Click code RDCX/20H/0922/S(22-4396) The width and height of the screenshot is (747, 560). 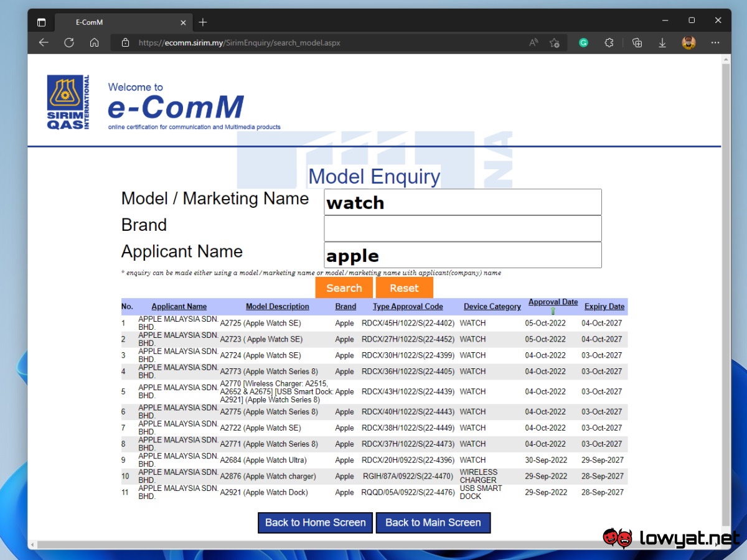click(408, 460)
